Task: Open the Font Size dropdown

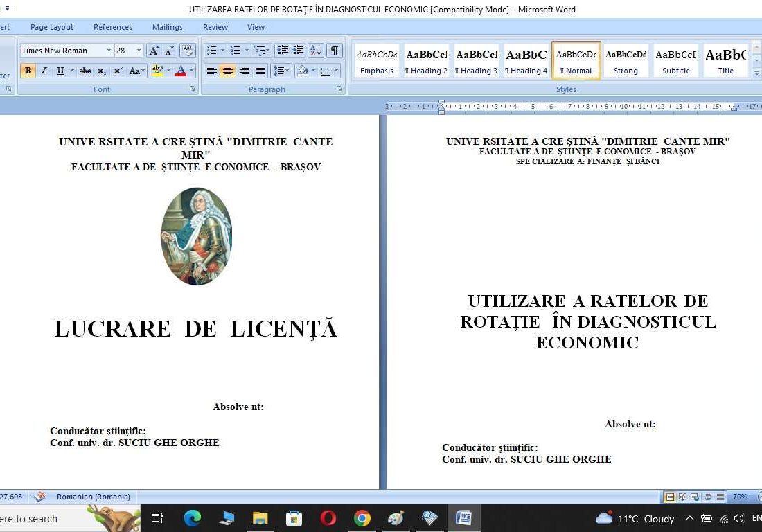Action: point(139,50)
